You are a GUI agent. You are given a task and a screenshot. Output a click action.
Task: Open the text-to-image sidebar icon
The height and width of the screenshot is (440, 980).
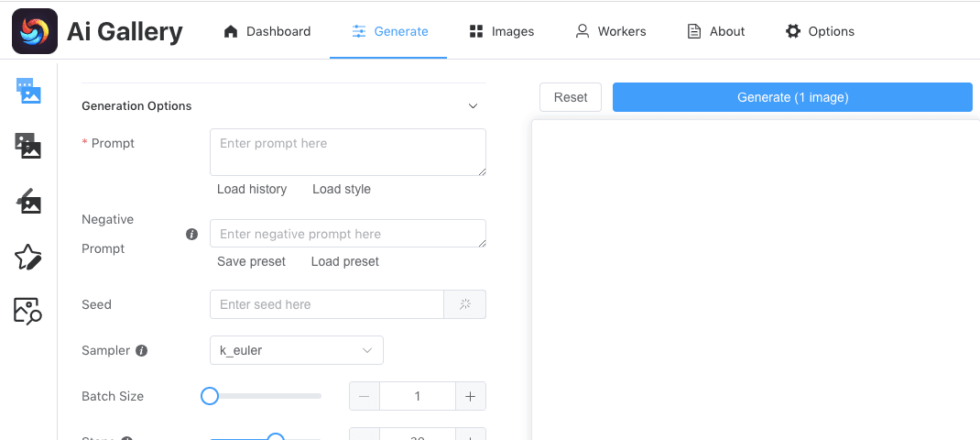coord(28,90)
